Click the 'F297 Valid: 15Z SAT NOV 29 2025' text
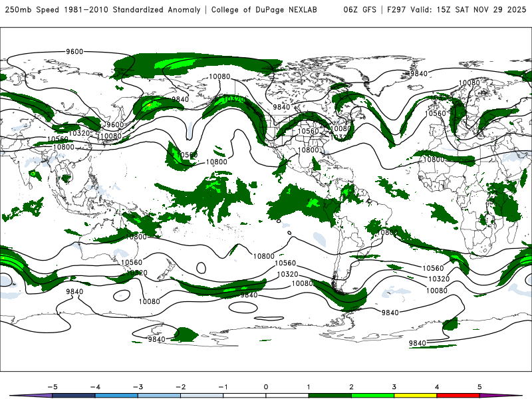Viewport: 532px width, 399px height. point(457,10)
